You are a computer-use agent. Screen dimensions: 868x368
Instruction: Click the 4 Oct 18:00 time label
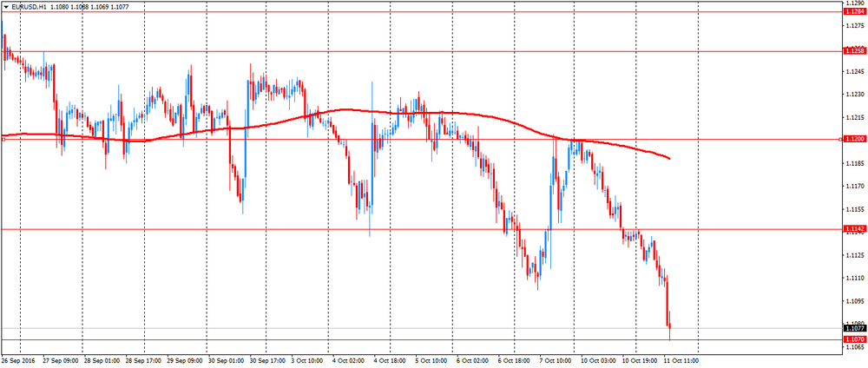[x=391, y=360]
